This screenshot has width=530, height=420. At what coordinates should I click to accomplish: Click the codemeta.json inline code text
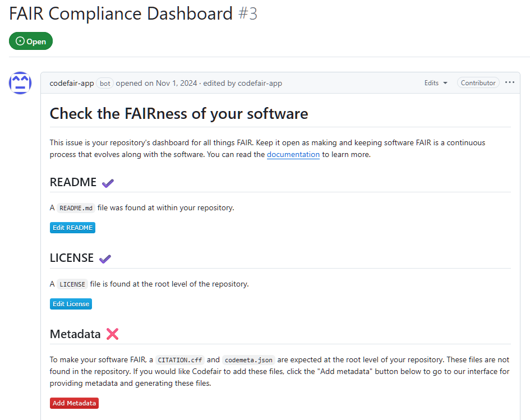pyautogui.click(x=248, y=360)
